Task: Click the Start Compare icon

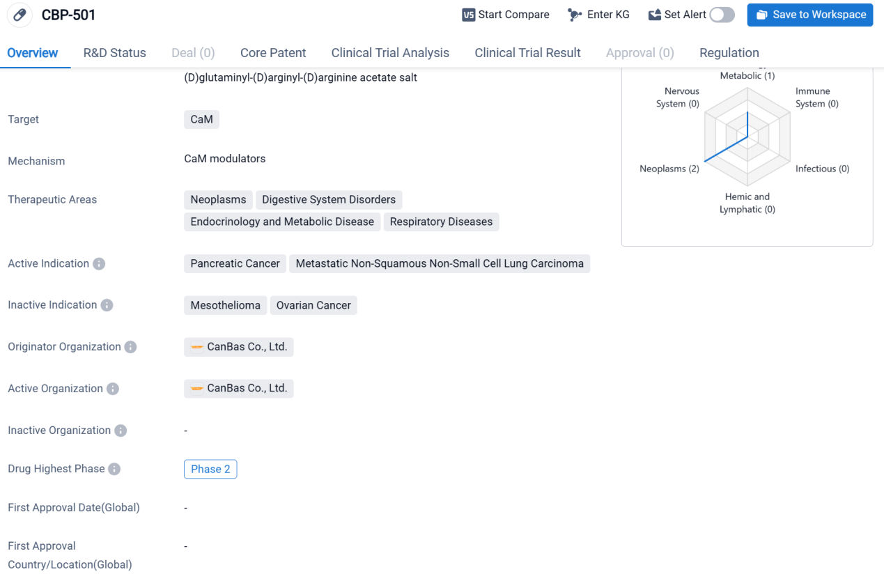Action: click(x=469, y=15)
